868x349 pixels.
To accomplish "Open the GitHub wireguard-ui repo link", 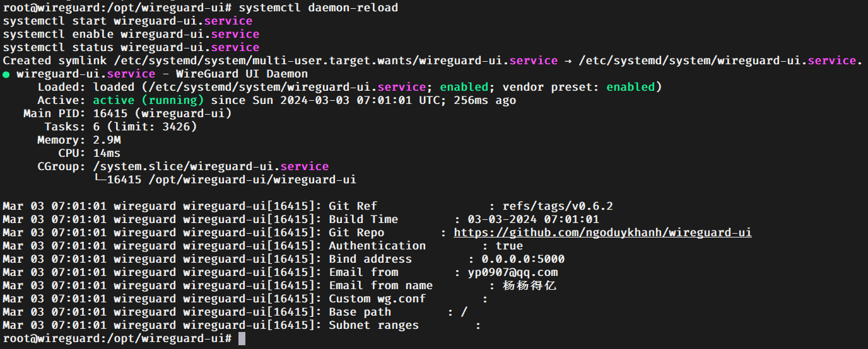I will tap(602, 232).
